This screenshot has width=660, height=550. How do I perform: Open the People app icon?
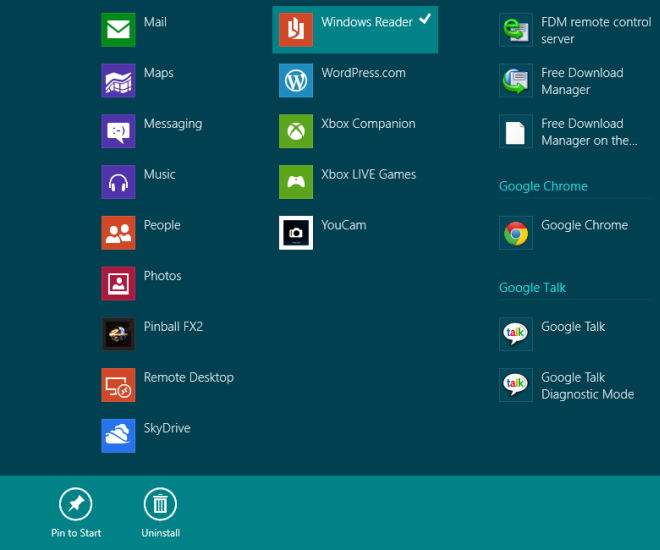118,233
